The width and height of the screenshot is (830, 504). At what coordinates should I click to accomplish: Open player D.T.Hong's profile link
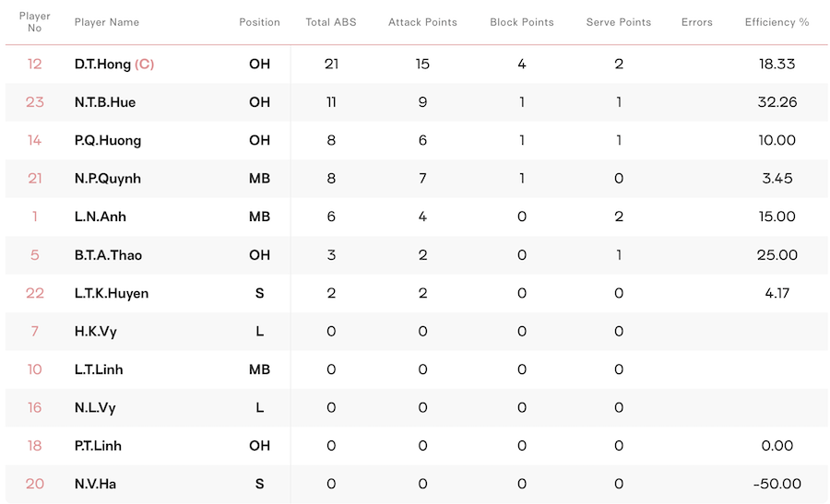(x=102, y=64)
